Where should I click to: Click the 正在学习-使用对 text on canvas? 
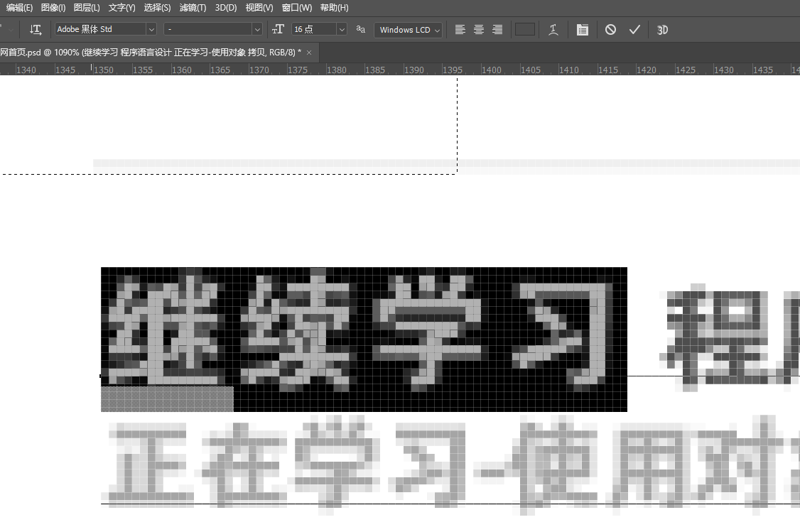450,464
